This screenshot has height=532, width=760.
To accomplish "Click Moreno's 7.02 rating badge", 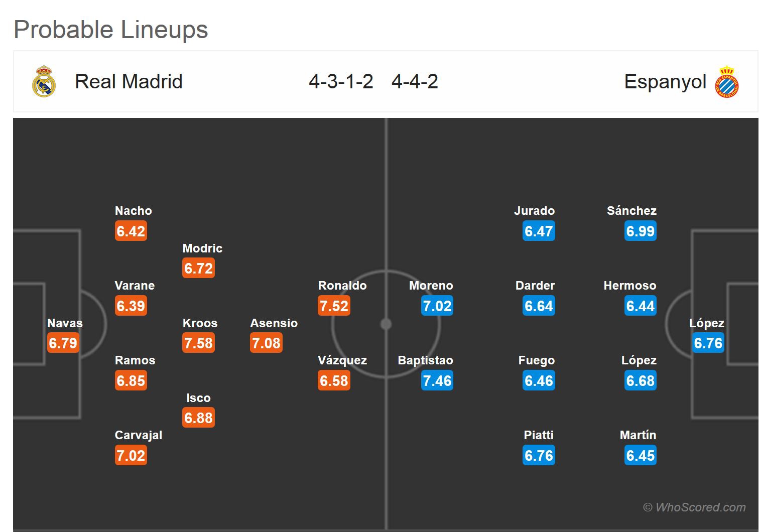I will (x=437, y=306).
